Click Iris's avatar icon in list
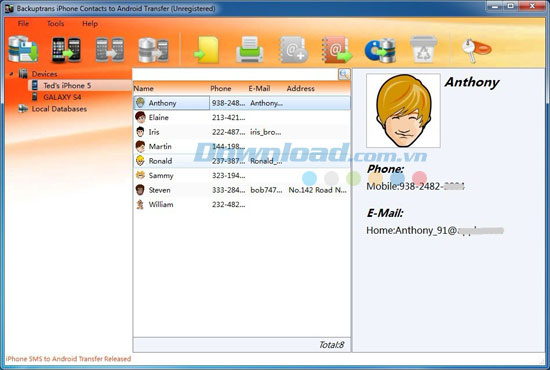The image size is (550, 370). point(140,132)
